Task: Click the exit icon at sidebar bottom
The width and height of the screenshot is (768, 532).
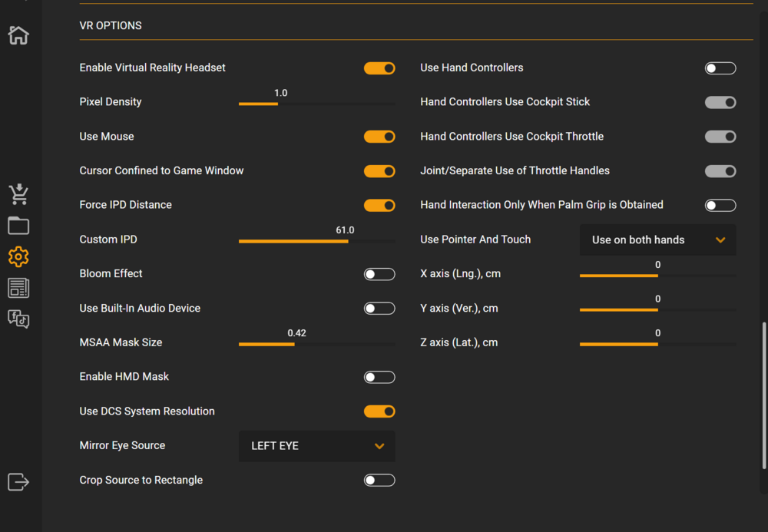Action: tap(18, 482)
